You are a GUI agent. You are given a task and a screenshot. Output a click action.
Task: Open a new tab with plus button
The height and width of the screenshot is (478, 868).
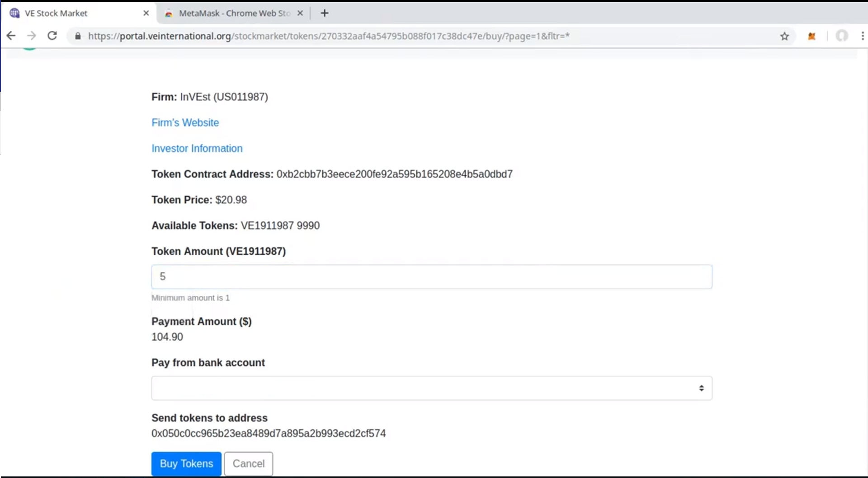coord(325,13)
